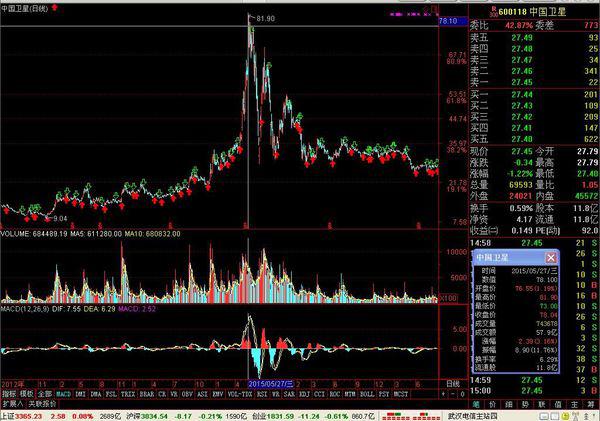Open the 筹 tab in the quote panel
This screenshot has width=600, height=421.
[591, 404]
